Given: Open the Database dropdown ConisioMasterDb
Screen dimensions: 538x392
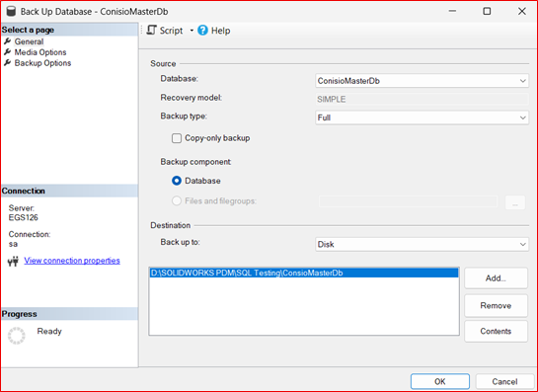Looking at the screenshot, I should pos(422,81).
